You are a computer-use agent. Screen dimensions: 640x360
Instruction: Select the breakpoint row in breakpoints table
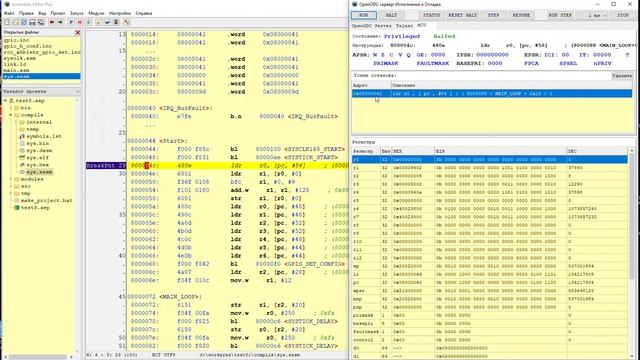[x=492, y=93]
